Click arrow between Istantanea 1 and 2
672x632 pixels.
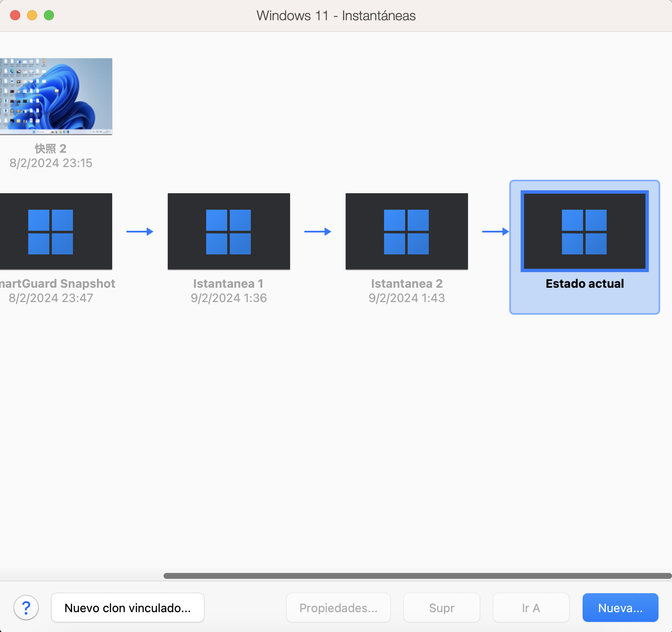[317, 232]
